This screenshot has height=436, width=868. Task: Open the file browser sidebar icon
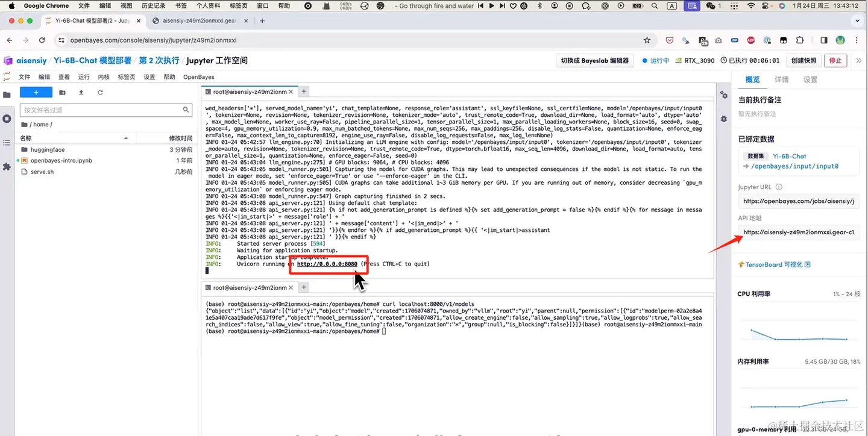pos(7,95)
